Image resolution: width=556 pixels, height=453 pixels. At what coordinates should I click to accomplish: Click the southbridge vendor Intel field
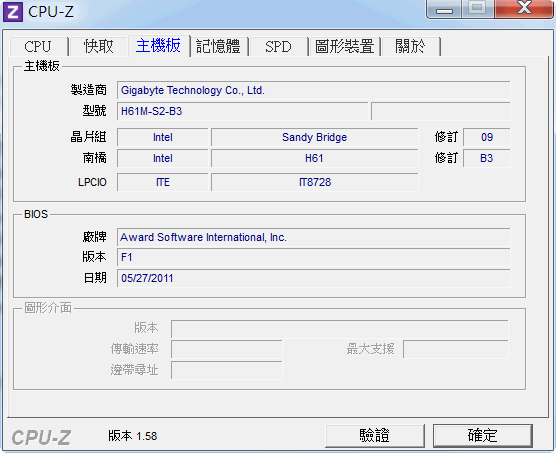tap(163, 158)
